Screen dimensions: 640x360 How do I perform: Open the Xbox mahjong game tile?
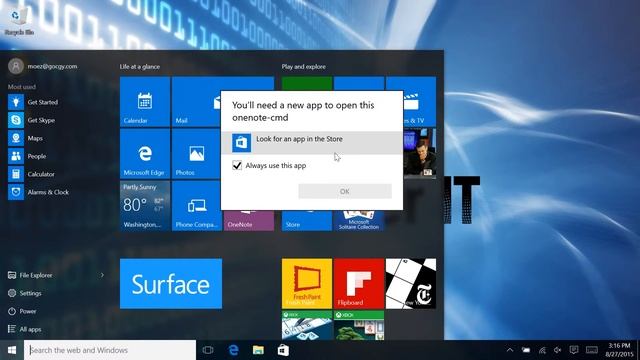(x=359, y=325)
